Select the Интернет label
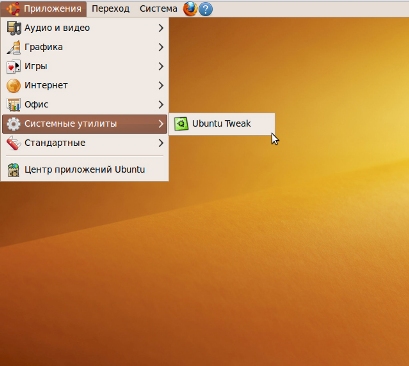The height and width of the screenshot is (366, 409). (x=46, y=85)
